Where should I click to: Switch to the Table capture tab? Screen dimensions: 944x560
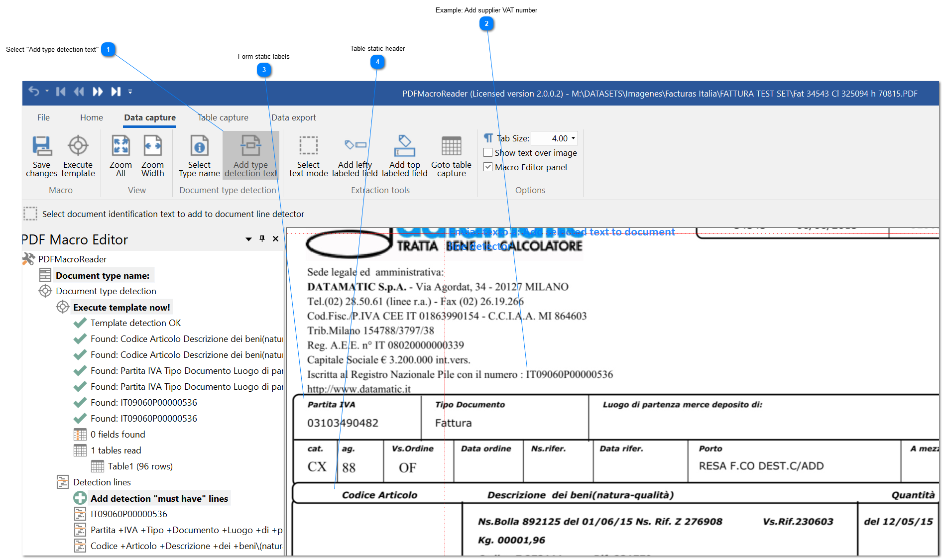click(223, 117)
